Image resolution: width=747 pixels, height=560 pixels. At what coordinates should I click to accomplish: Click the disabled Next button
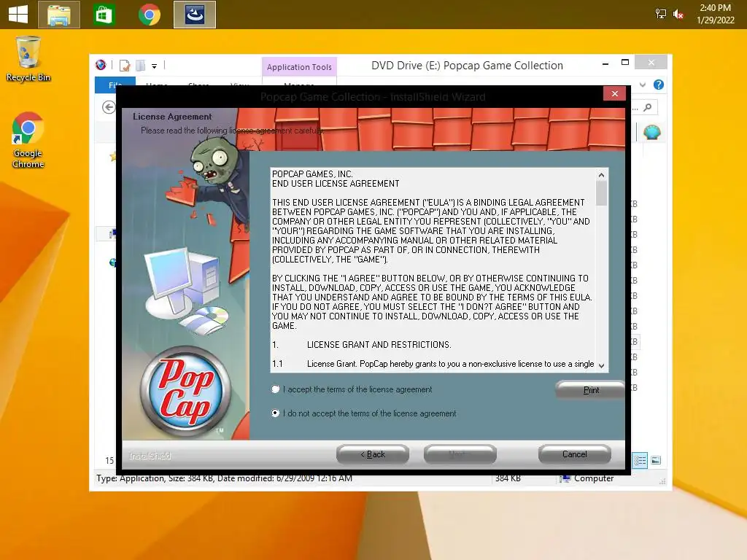460,454
